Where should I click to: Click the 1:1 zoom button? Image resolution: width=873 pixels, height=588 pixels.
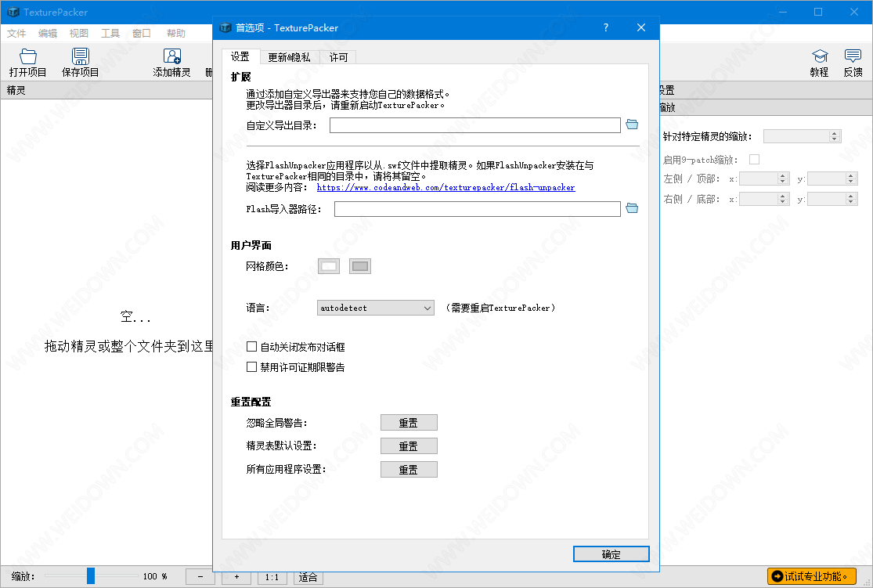click(x=272, y=577)
